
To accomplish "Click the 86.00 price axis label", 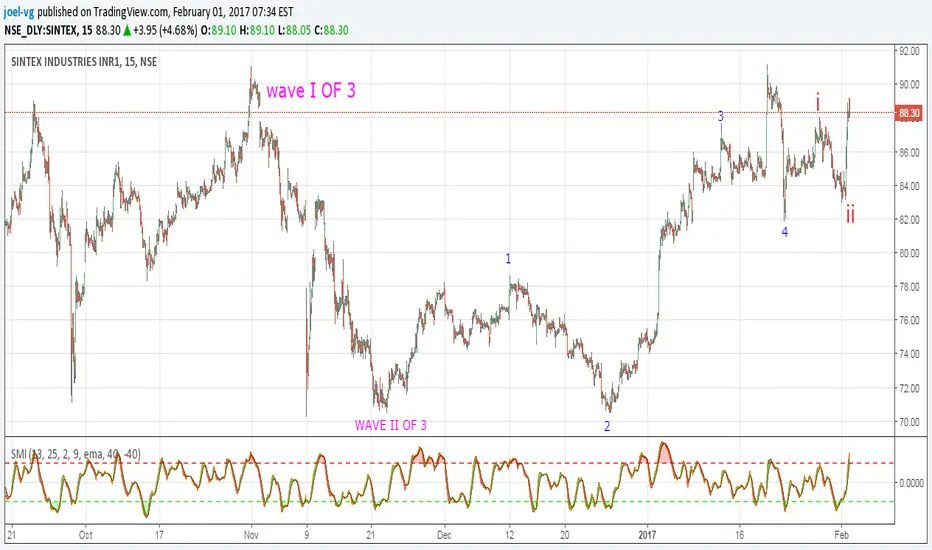I will [x=909, y=152].
